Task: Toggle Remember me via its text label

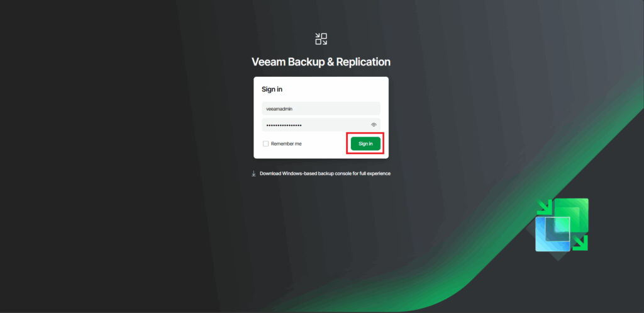Action: point(286,144)
